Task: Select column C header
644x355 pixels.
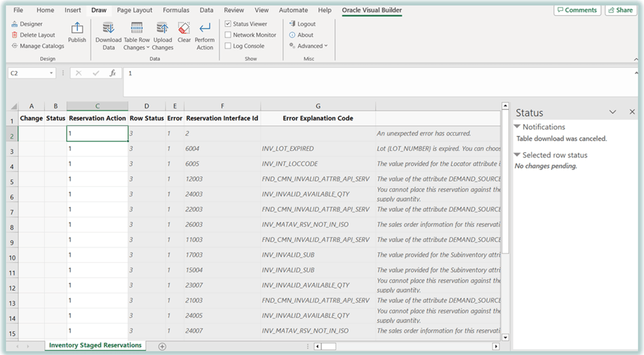Action: [x=98, y=106]
